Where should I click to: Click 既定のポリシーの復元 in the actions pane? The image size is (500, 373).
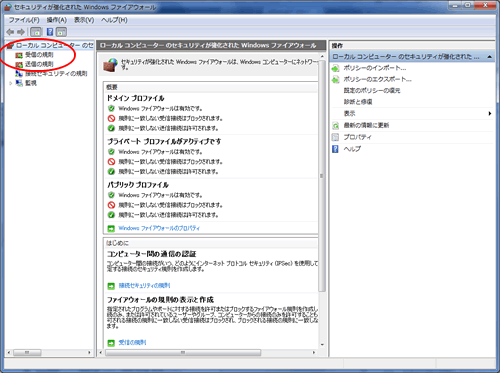[372, 91]
